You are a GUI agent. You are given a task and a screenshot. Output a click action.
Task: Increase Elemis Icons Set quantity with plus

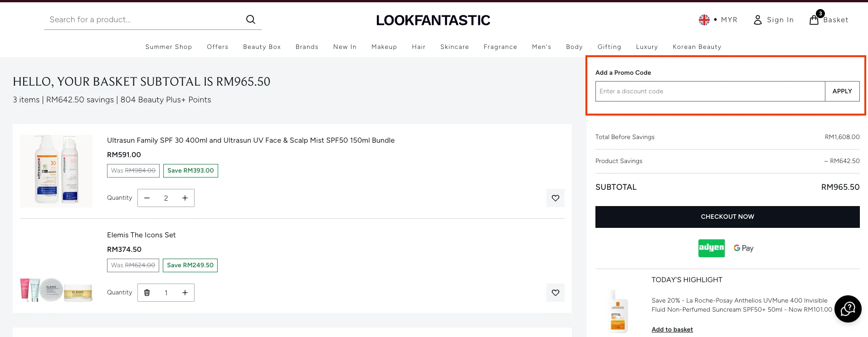pos(185,293)
